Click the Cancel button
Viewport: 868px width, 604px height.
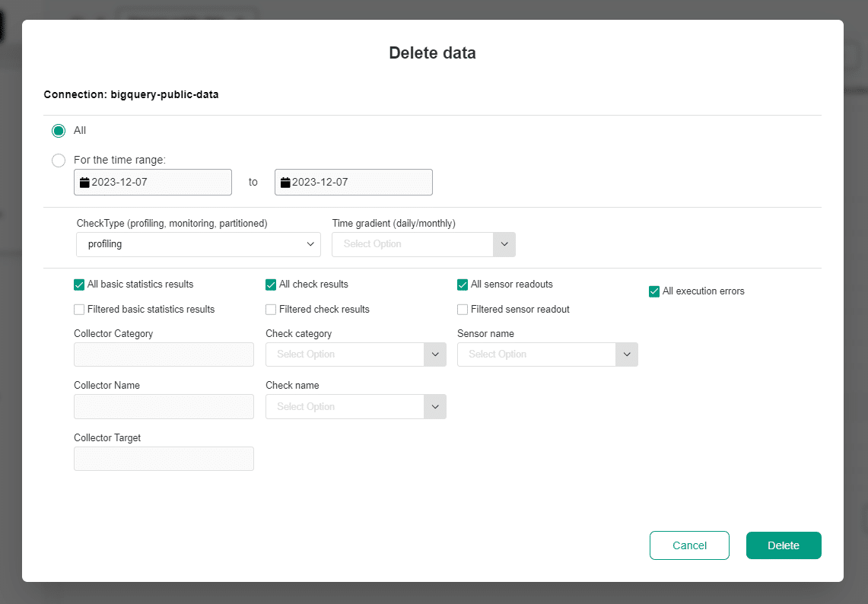pos(689,545)
